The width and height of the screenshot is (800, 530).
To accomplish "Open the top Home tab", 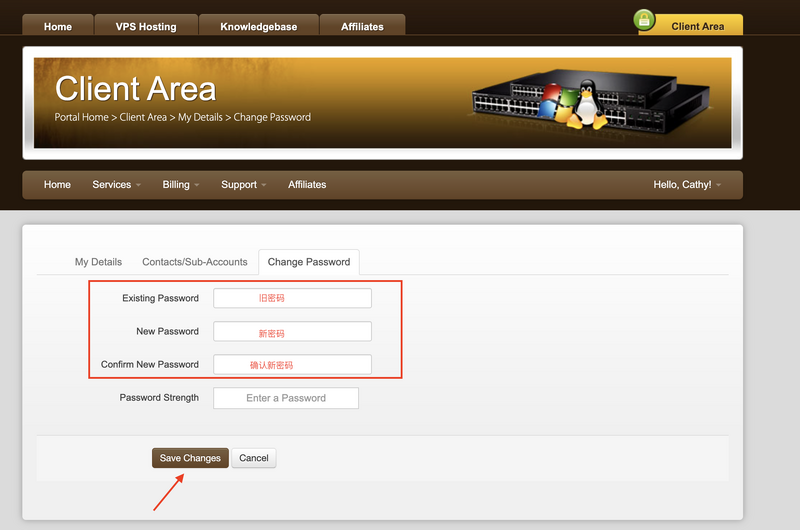I will 58,26.
